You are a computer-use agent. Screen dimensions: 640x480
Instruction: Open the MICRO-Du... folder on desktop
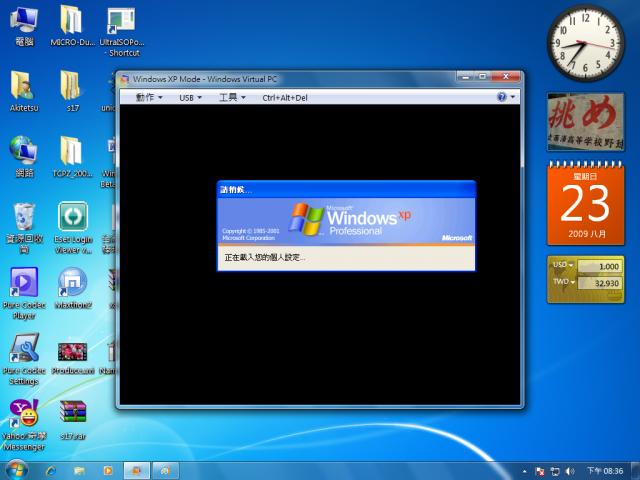click(x=72, y=26)
